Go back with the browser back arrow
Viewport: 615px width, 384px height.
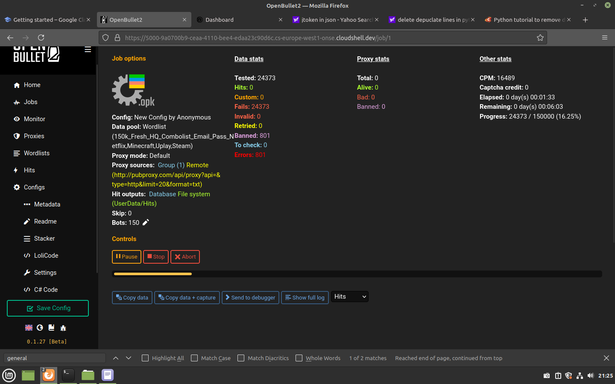(x=10, y=38)
